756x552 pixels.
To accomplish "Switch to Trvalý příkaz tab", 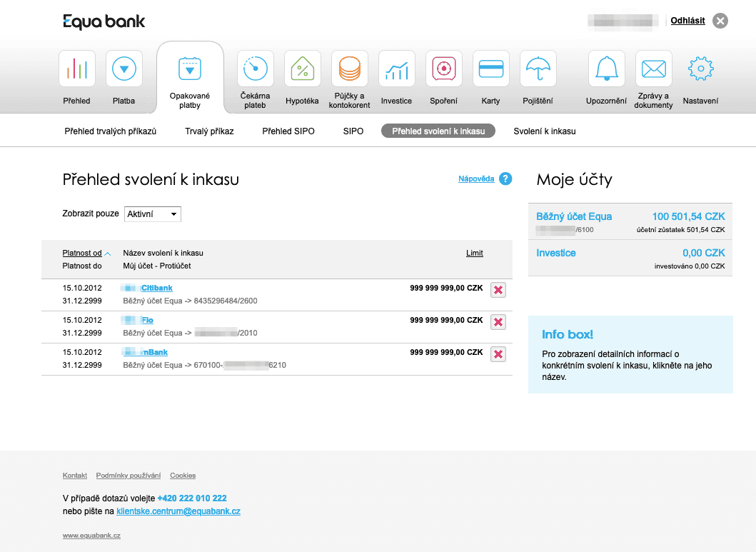I will (209, 131).
